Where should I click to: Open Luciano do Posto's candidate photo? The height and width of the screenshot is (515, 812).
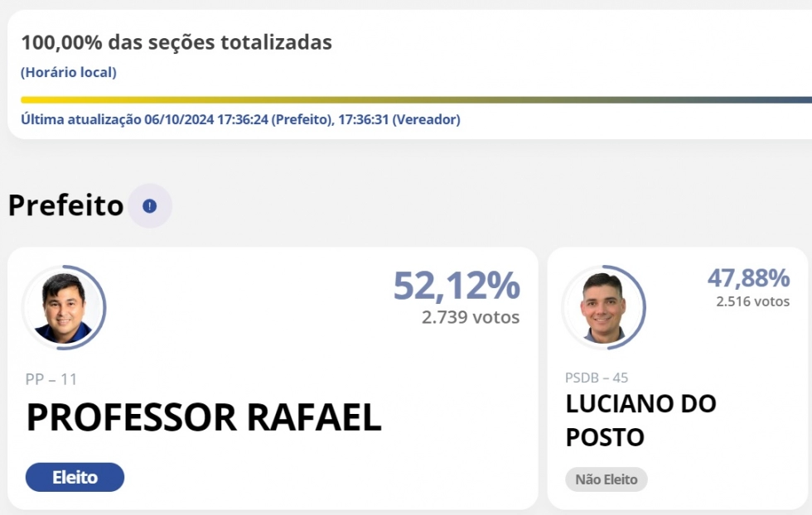603,307
